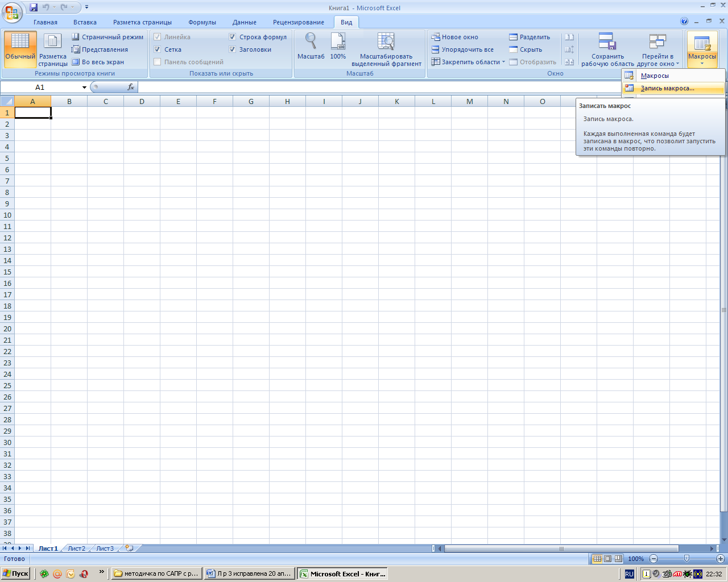728x582 pixels.
Task: Open методичка по САПР taskbar folder
Action: click(156, 573)
